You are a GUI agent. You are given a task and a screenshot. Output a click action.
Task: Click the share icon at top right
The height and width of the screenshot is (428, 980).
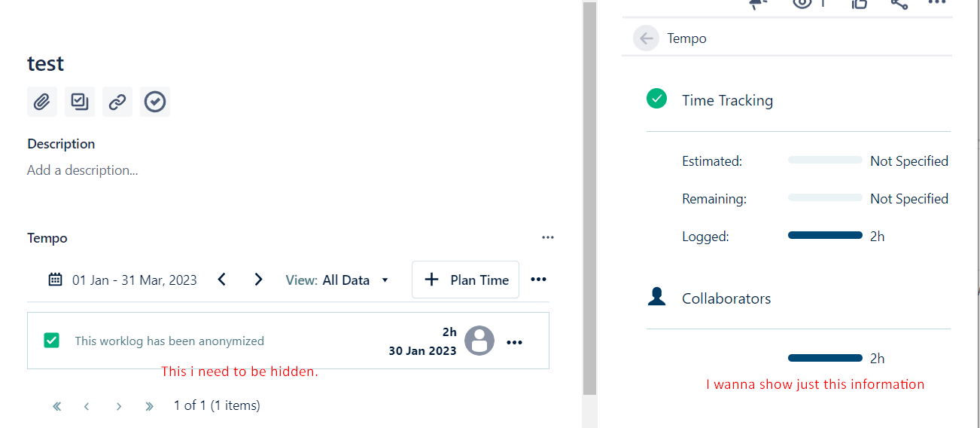coord(899,3)
